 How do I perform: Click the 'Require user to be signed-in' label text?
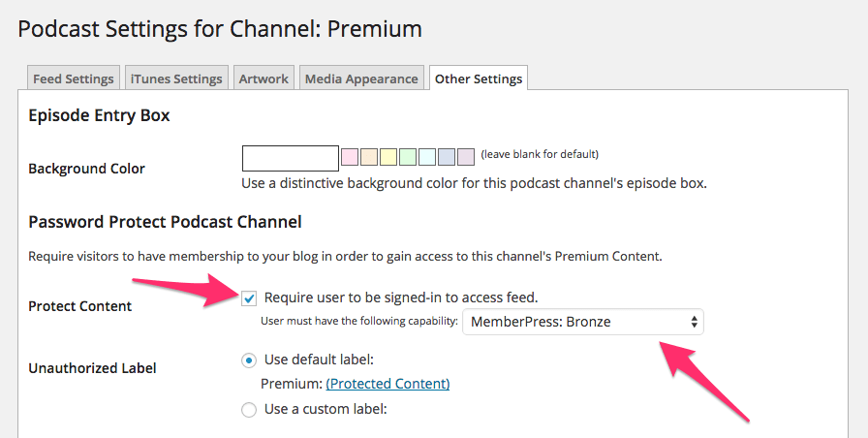401,297
